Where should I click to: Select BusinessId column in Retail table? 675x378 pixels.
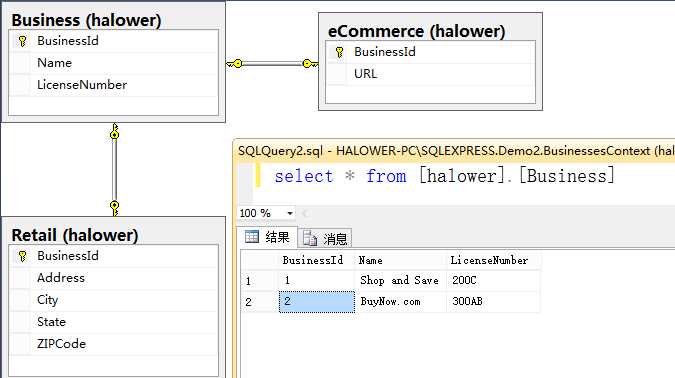(114, 256)
